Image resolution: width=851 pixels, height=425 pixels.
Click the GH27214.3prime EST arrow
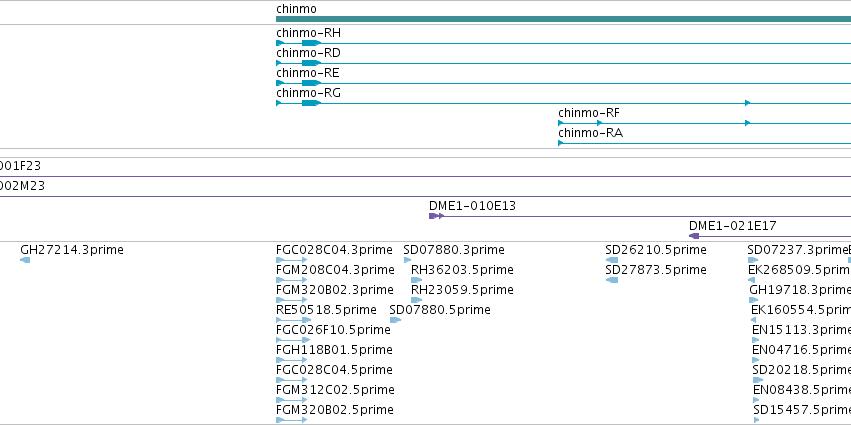click(x=25, y=260)
